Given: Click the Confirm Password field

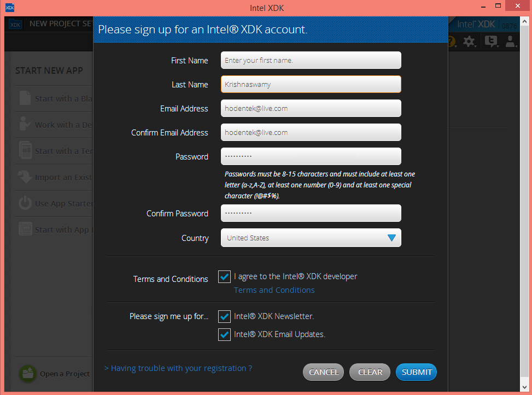Looking at the screenshot, I should click(311, 213).
